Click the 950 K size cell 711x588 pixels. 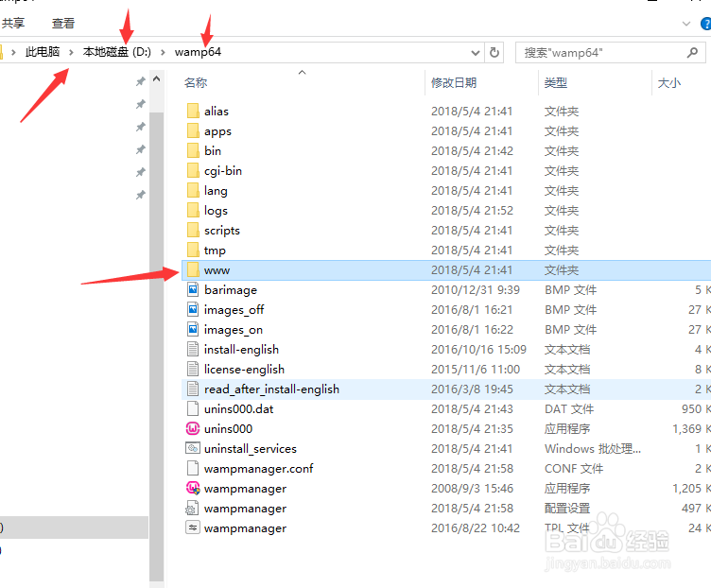click(x=696, y=409)
